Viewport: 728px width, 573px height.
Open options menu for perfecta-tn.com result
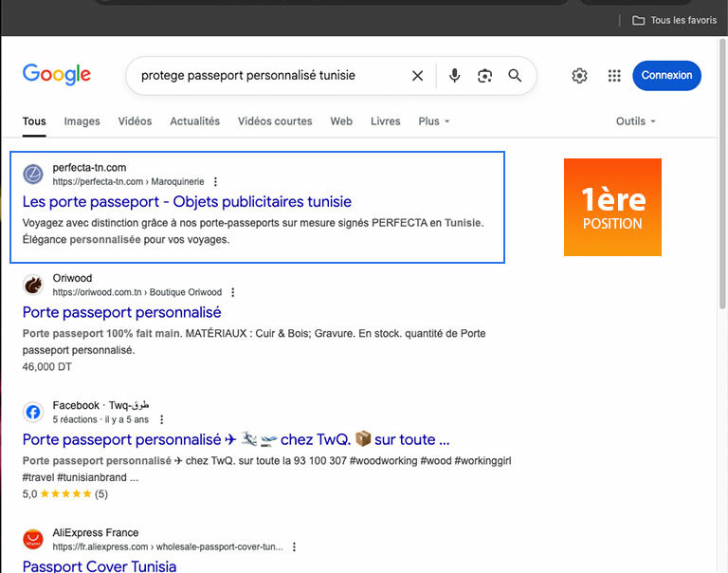pyautogui.click(x=216, y=181)
